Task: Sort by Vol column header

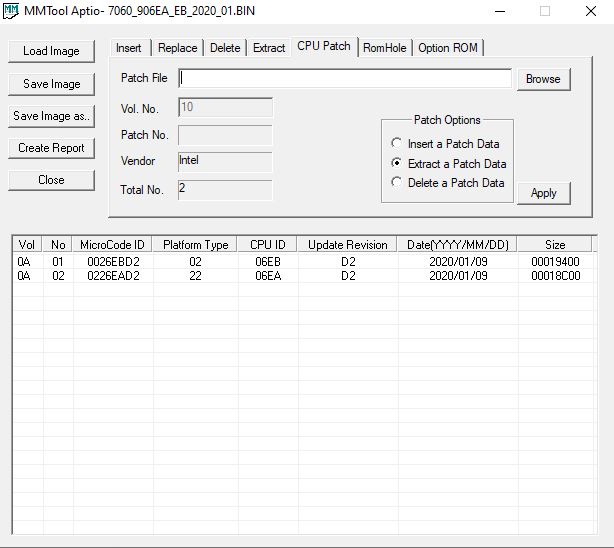Action: coord(27,245)
